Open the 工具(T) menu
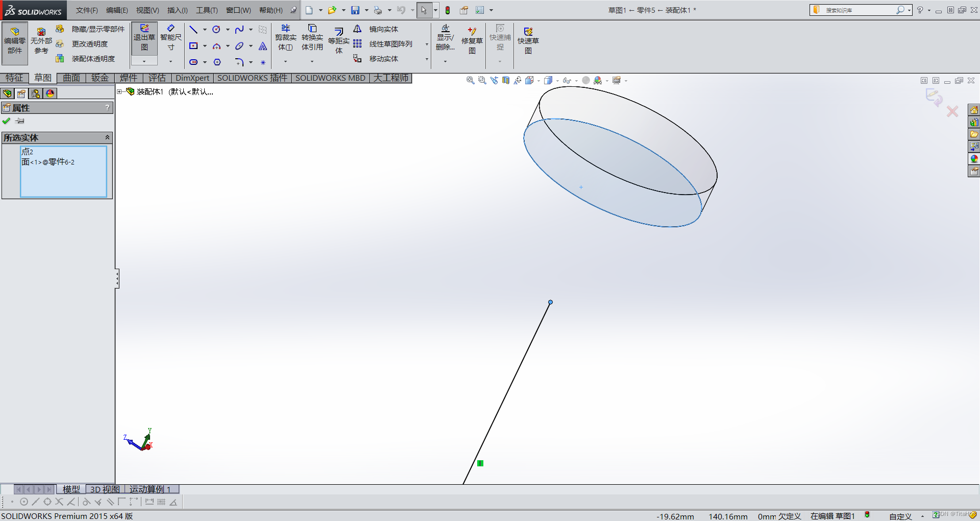Screen dimensions: 980x521 click(206, 10)
